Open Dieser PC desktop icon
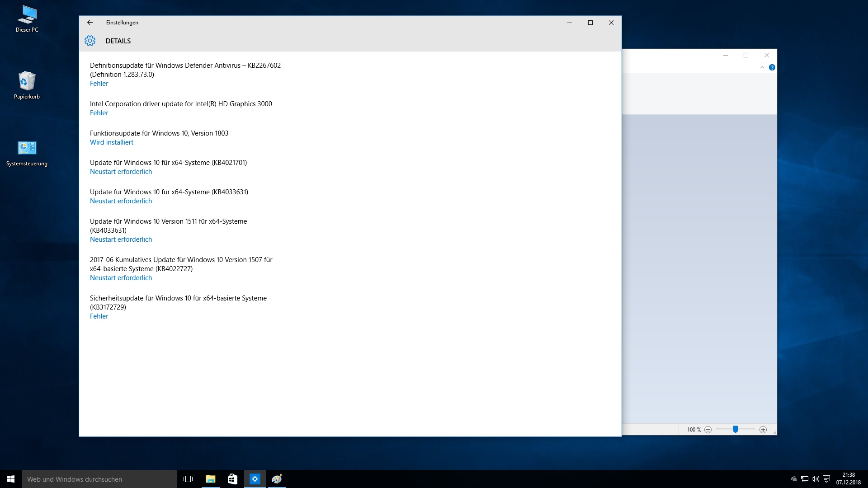The image size is (868, 488). coord(27,19)
